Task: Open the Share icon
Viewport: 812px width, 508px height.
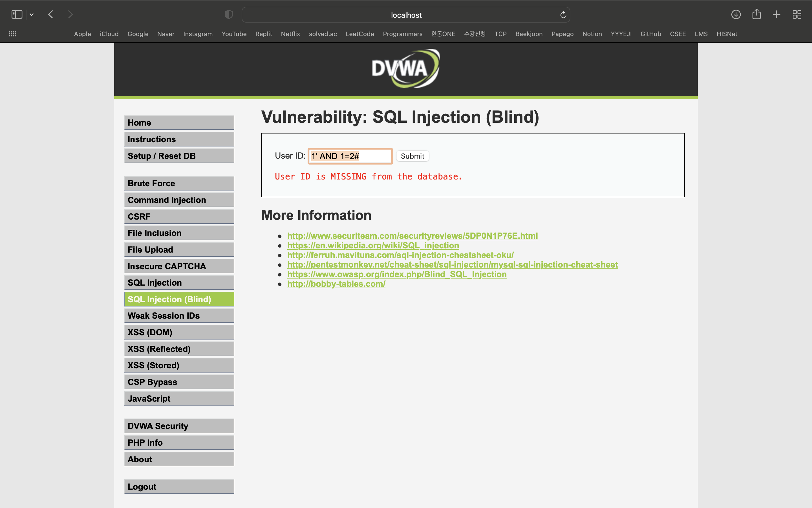Action: click(756, 14)
